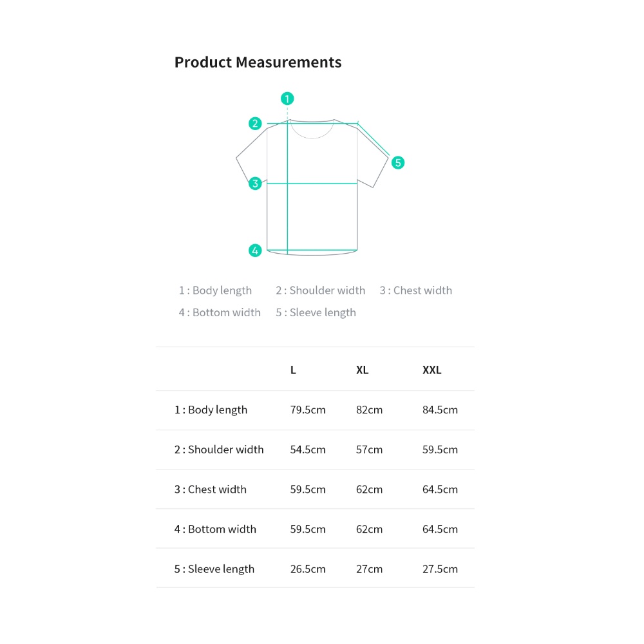Click the Chest width 64.5cm XXL value

(x=440, y=489)
